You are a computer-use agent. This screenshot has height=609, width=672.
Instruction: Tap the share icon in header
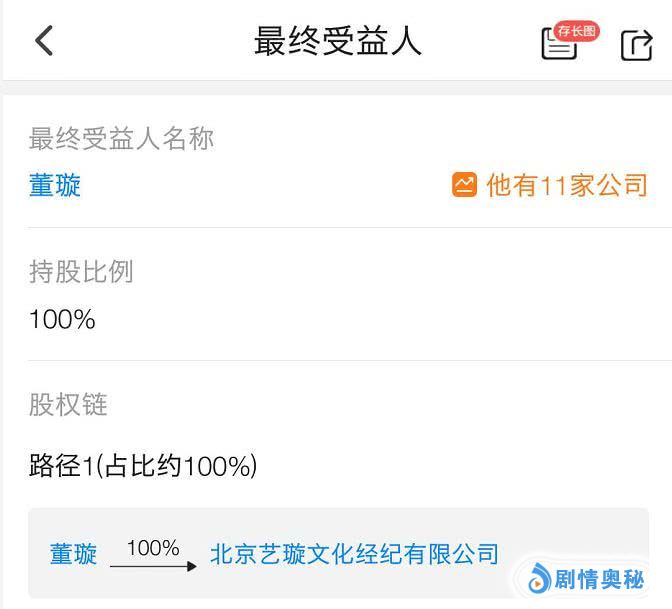(x=636, y=45)
